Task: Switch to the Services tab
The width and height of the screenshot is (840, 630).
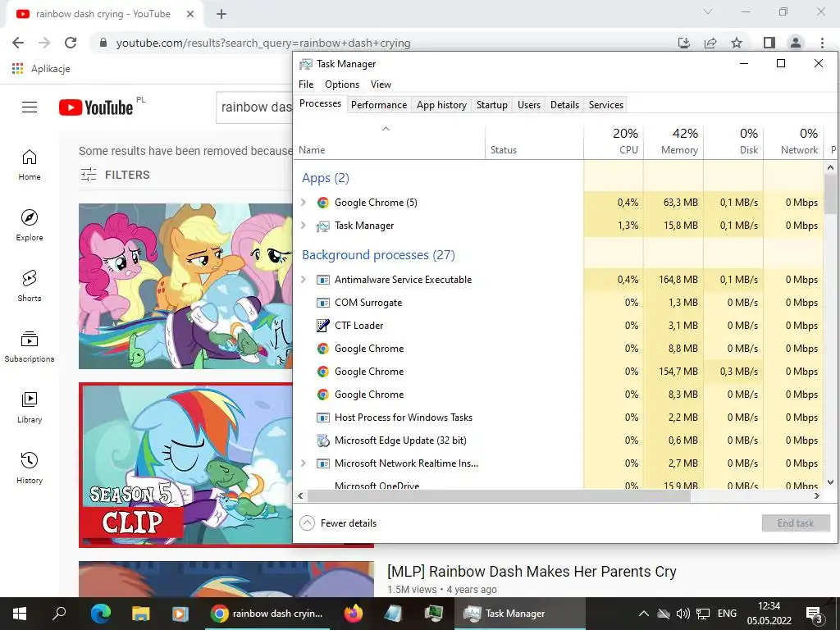Action: pyautogui.click(x=606, y=105)
